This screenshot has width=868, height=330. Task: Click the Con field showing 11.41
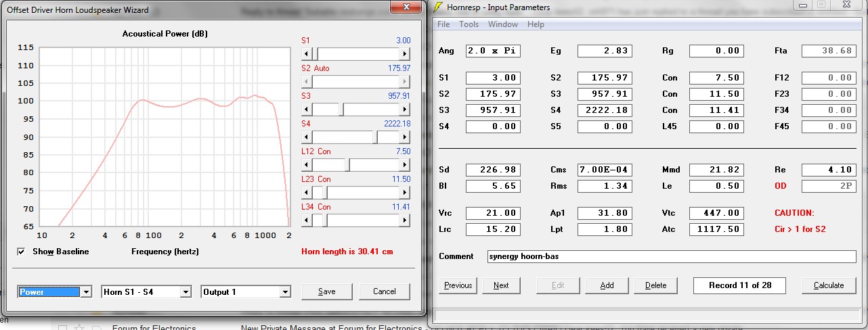click(716, 110)
